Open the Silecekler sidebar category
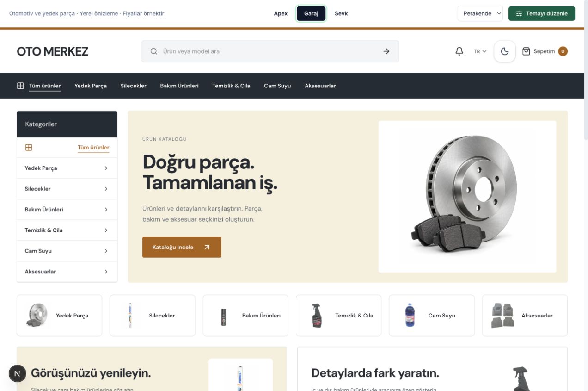Viewport: 588px width, 391px height. [x=67, y=189]
